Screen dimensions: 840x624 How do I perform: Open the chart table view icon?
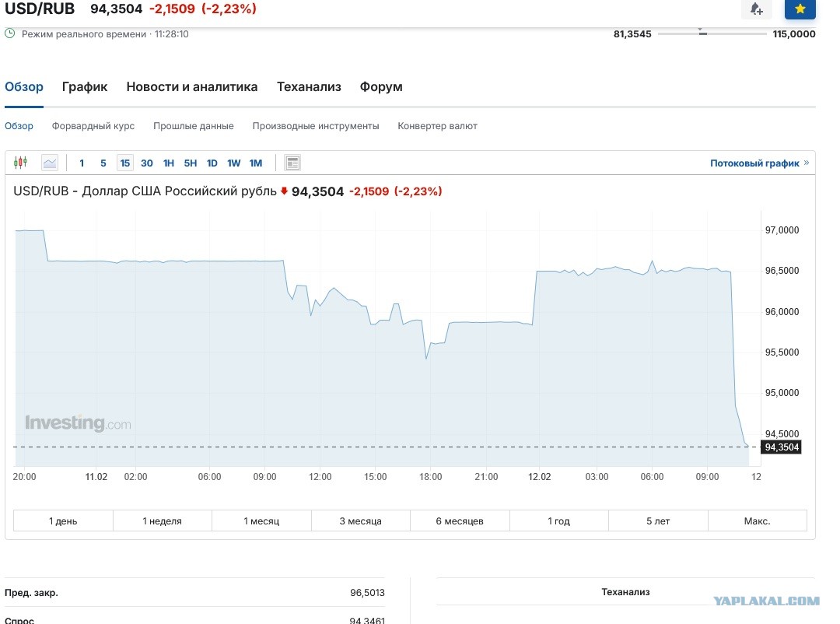click(292, 163)
